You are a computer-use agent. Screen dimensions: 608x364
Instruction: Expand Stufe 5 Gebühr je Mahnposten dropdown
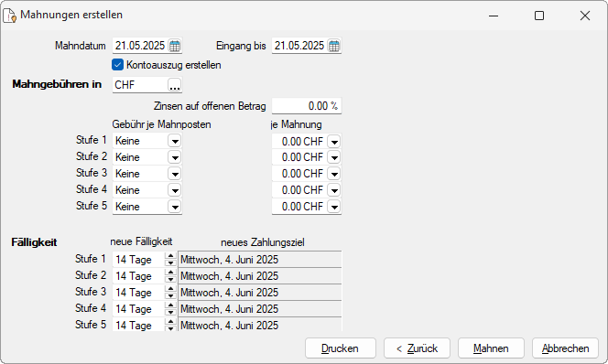click(175, 207)
